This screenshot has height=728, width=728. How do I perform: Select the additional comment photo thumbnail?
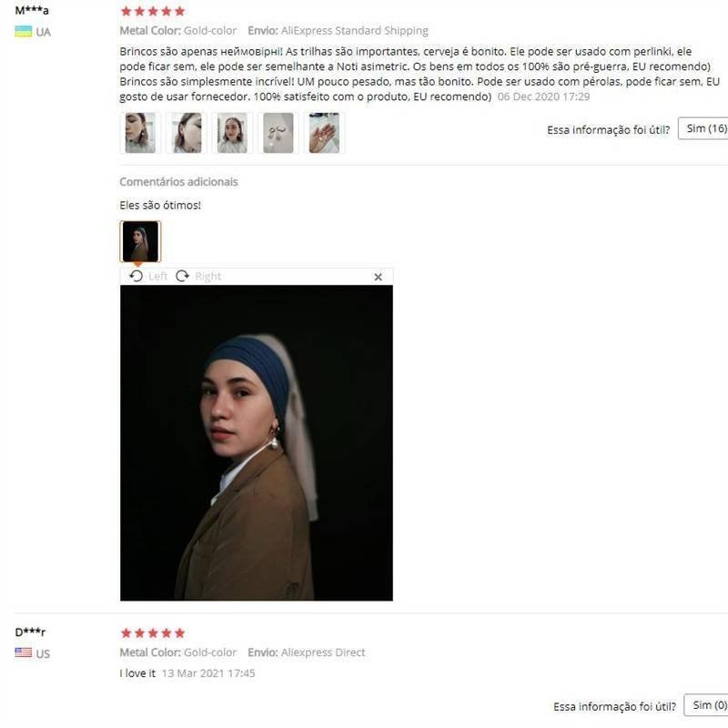pos(140,241)
